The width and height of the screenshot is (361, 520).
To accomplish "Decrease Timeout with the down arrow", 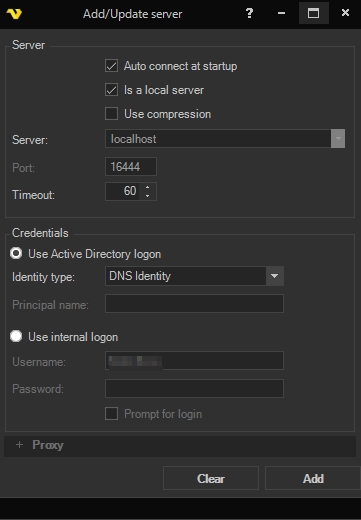I will pos(147,196).
